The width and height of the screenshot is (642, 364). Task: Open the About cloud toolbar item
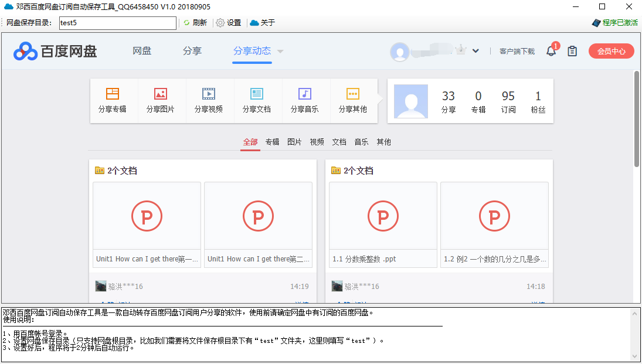(x=263, y=23)
